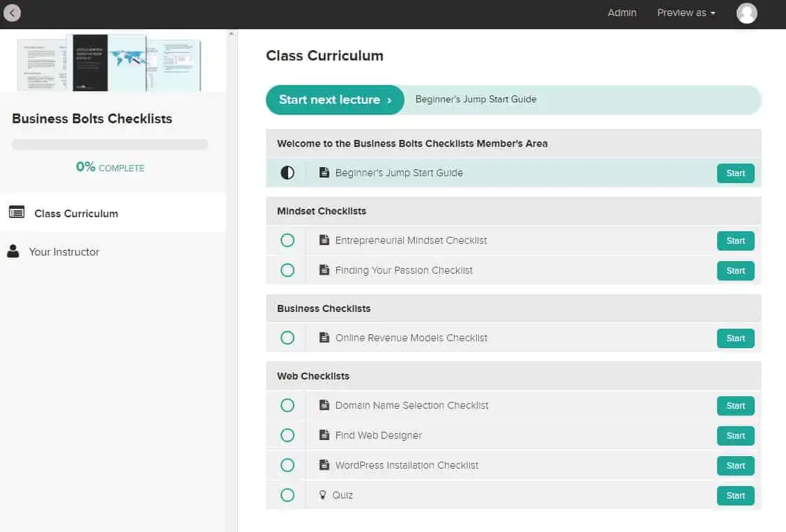The width and height of the screenshot is (786, 532).
Task: Click the Start next lecture button
Action: click(x=334, y=100)
